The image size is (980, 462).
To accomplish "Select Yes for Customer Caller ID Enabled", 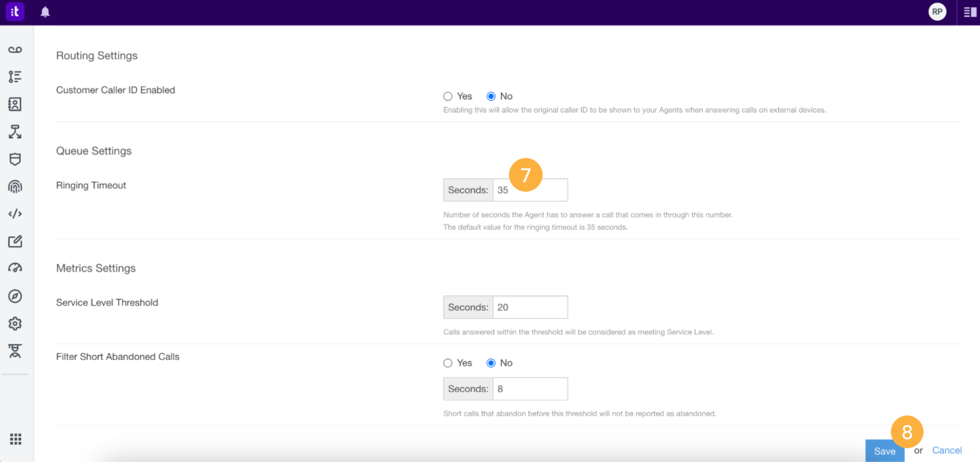I will pyautogui.click(x=448, y=96).
